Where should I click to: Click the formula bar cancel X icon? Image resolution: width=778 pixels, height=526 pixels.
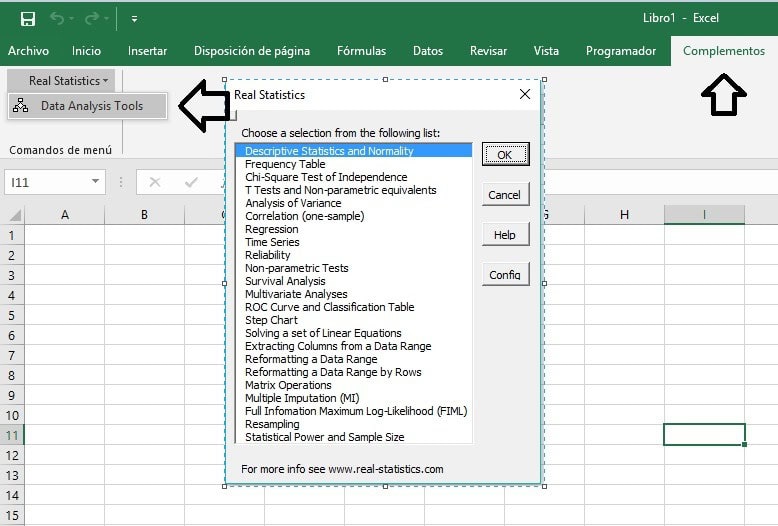coord(155,182)
